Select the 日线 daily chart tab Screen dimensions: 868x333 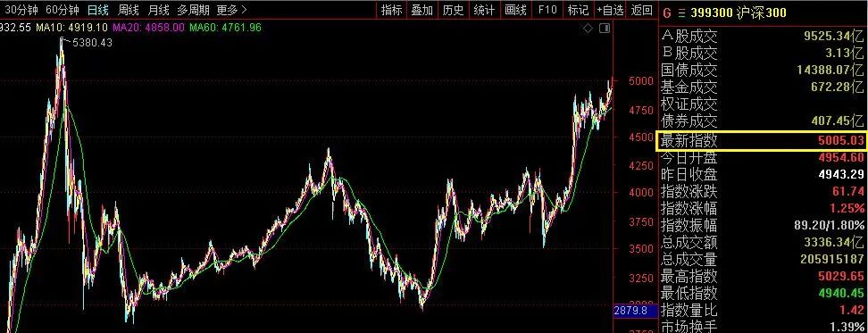98,10
